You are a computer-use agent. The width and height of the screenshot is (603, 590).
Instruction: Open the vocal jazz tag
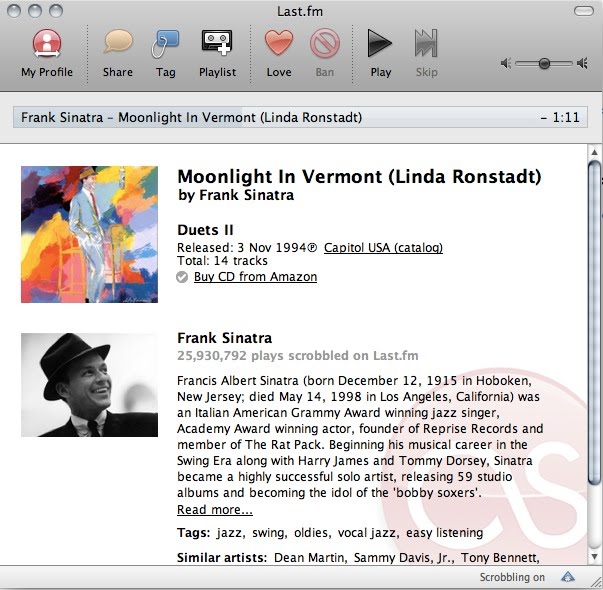[366, 533]
